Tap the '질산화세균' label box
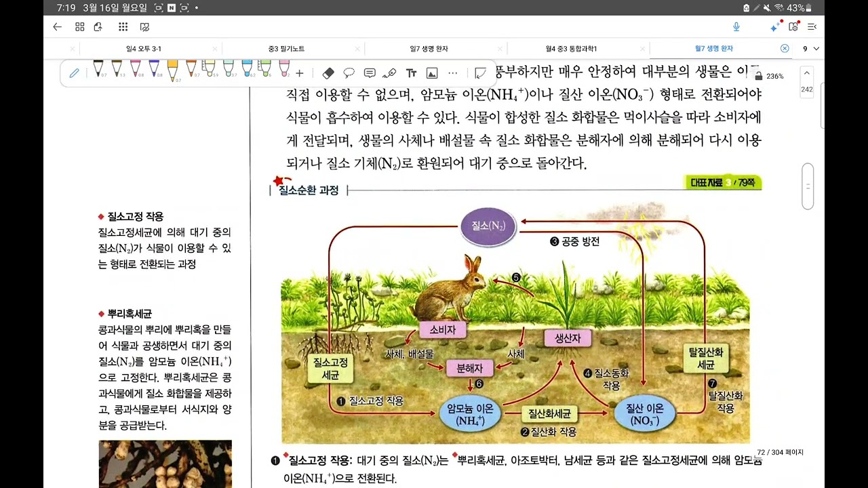Image resolution: width=868 pixels, height=488 pixels. pos(549,413)
